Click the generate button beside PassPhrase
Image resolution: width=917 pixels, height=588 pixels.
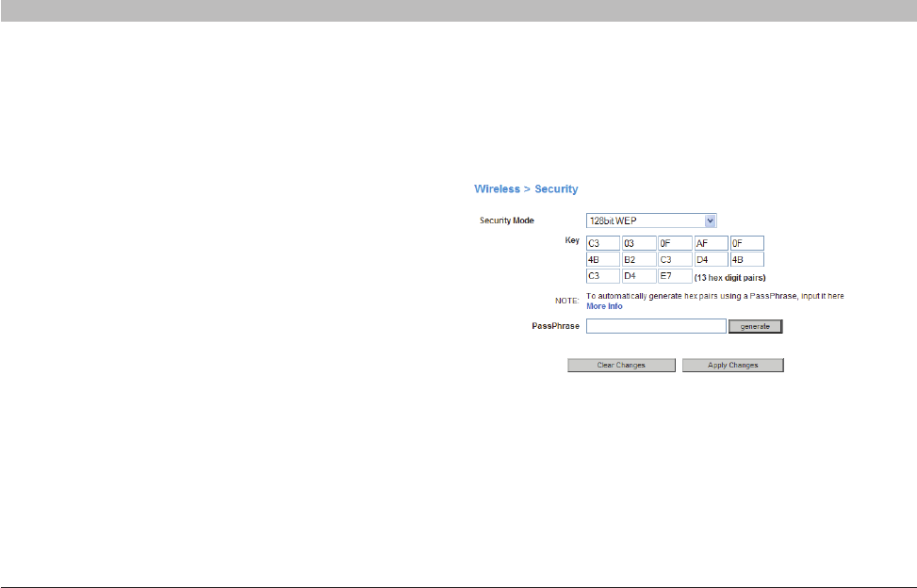point(755,326)
